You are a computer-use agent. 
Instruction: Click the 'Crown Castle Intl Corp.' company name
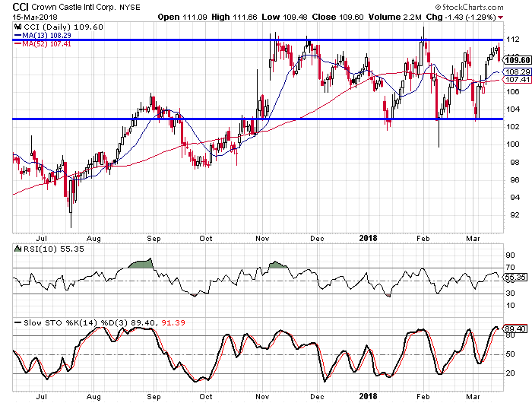coord(74,7)
